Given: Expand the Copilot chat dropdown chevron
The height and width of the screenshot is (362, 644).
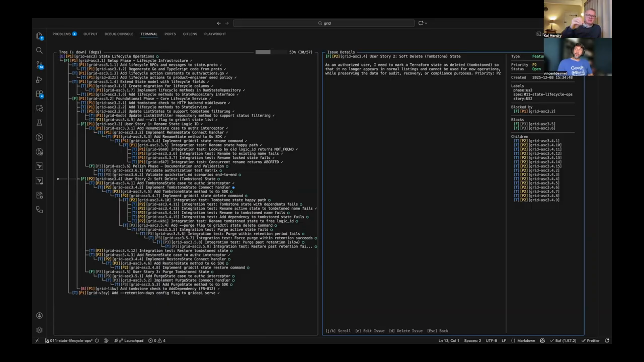Looking at the screenshot, I should coord(427,23).
